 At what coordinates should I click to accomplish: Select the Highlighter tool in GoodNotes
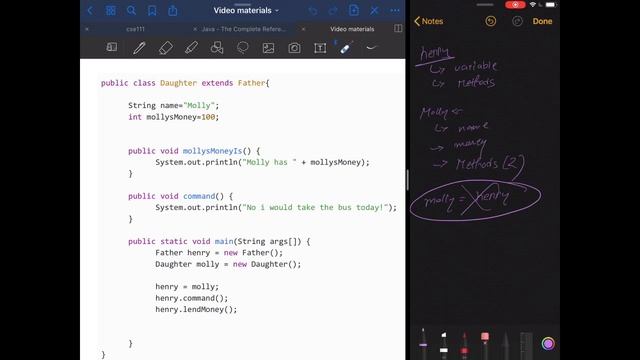click(191, 48)
